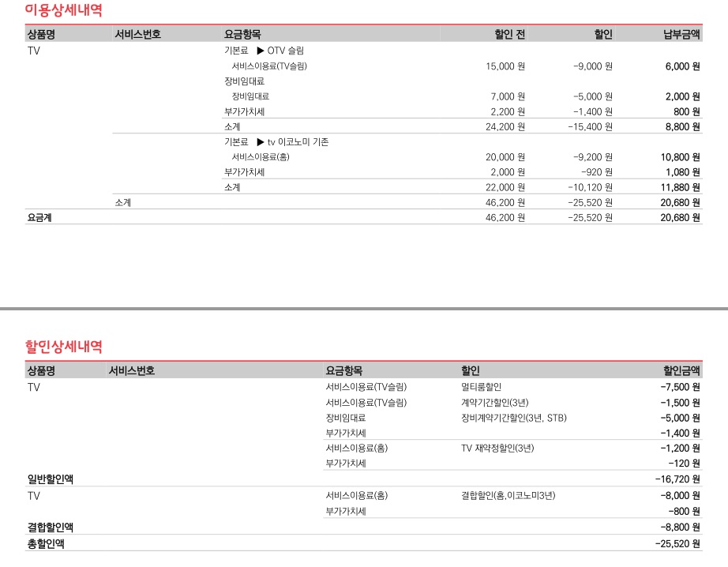Viewport: 728px width, 567px height.
Task: Click the 이용상세내역 section heading
Action: point(63,11)
